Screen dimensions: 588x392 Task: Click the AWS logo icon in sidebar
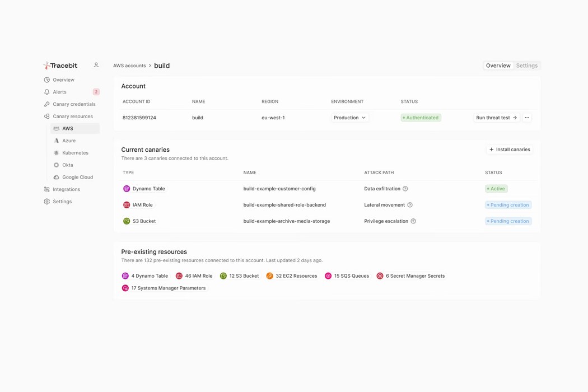pyautogui.click(x=56, y=128)
